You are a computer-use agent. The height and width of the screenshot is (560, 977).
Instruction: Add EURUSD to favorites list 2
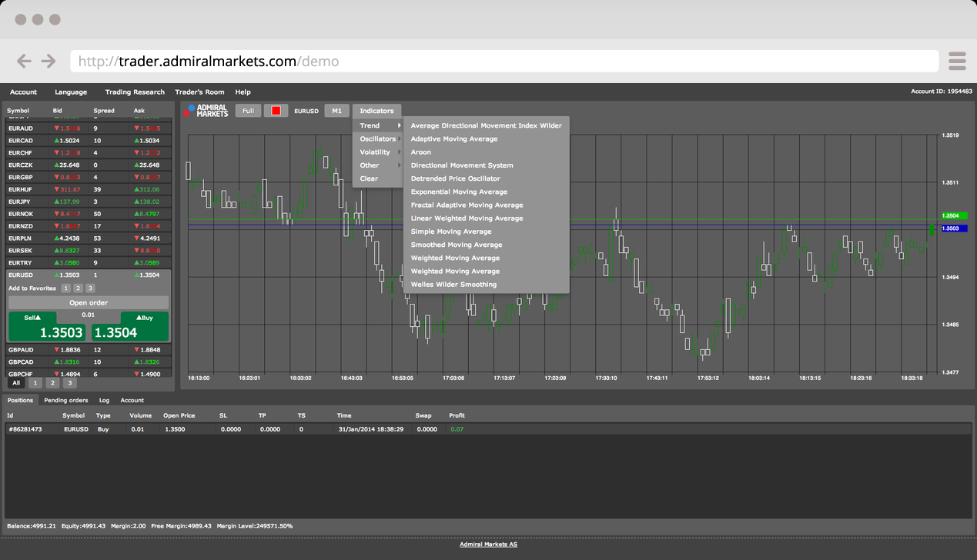78,288
